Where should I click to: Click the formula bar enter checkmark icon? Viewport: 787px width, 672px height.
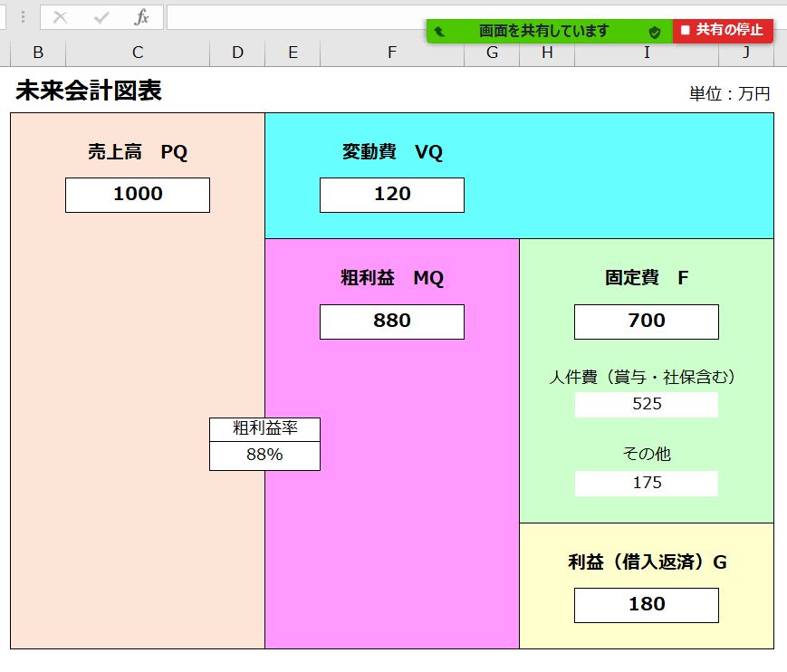[x=101, y=17]
